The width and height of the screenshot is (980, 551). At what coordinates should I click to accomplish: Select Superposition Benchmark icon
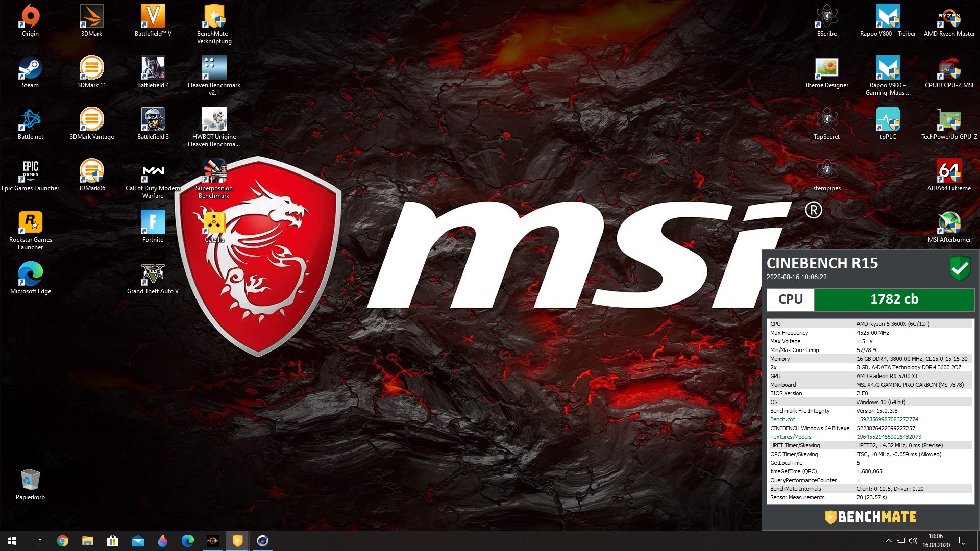point(214,179)
